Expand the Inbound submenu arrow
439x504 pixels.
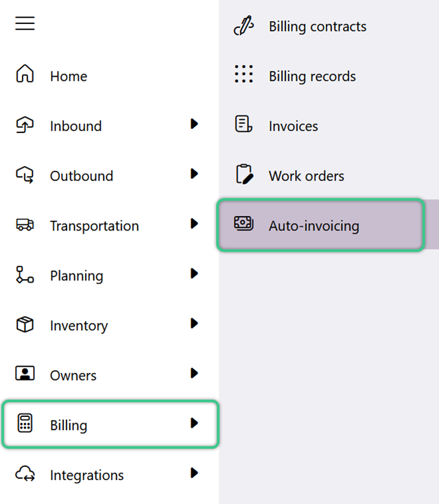pos(194,123)
